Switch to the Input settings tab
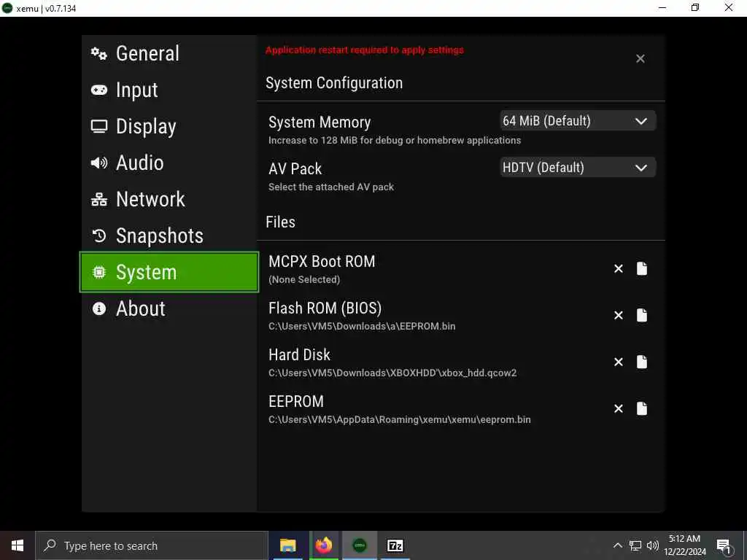747x560 pixels. tap(169, 90)
